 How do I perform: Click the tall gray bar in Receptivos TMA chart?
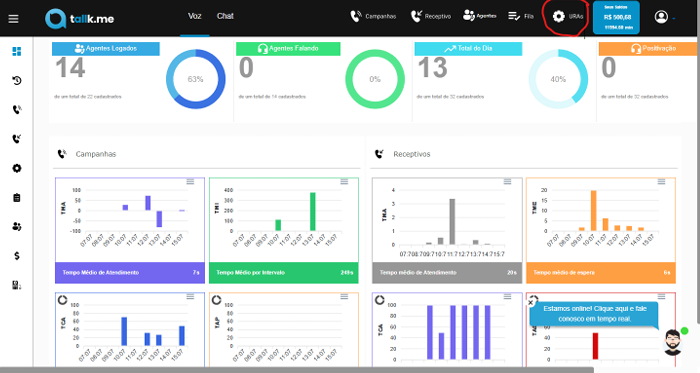(x=452, y=222)
